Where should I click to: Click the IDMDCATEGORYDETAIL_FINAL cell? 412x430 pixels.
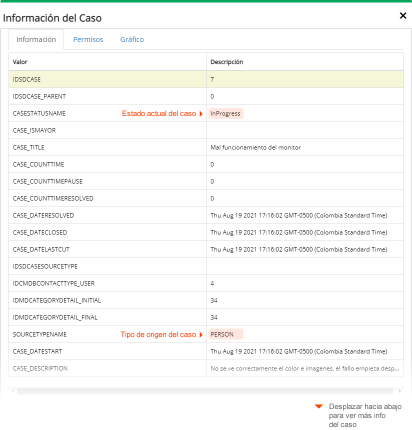(107, 317)
